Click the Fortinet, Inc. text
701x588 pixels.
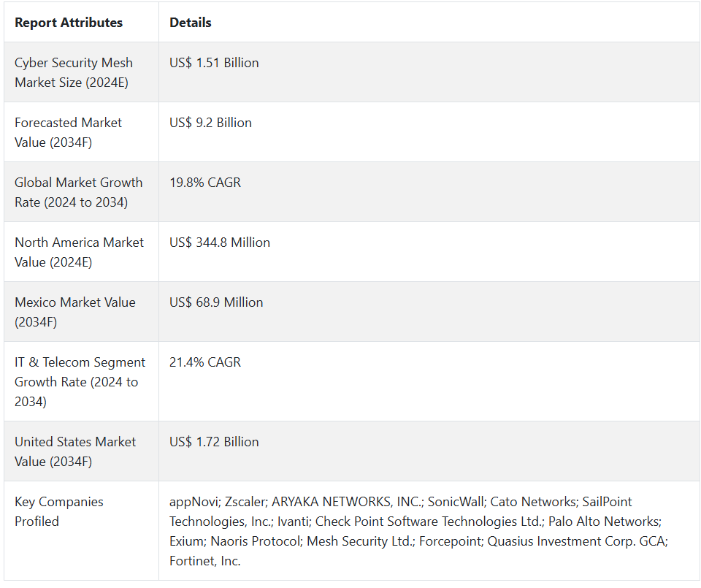pos(205,561)
